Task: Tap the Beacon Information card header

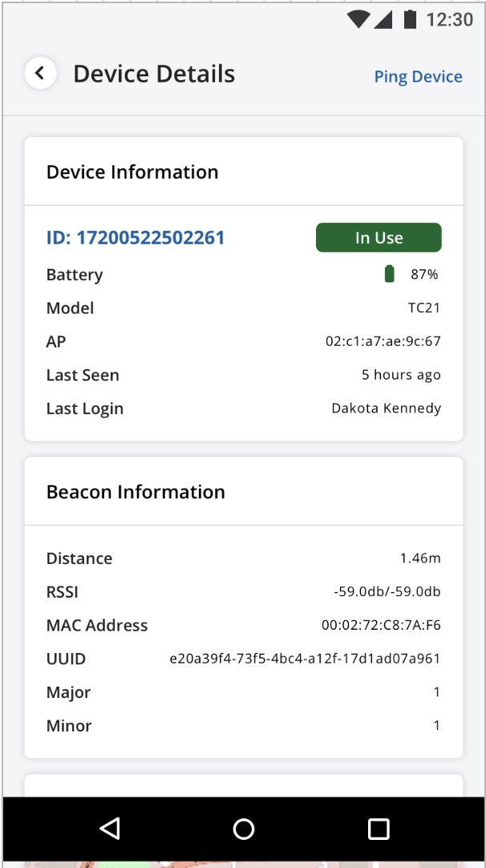Action: tap(136, 492)
